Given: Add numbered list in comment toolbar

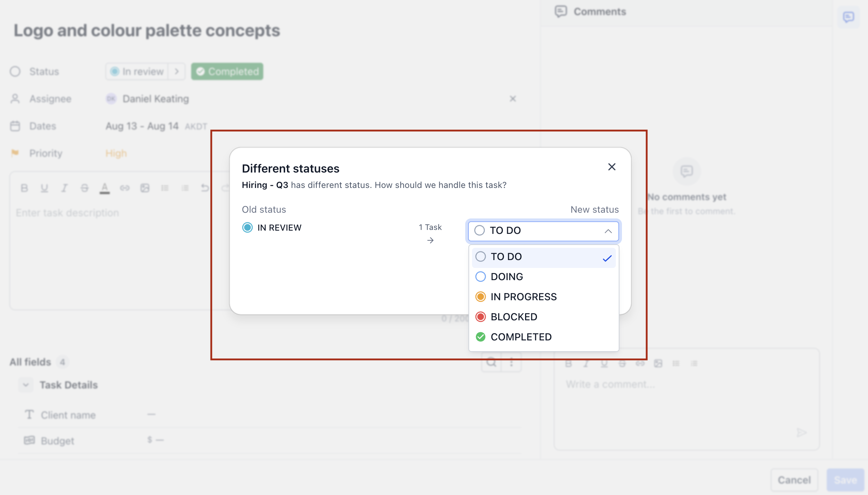Looking at the screenshot, I should tap(694, 364).
